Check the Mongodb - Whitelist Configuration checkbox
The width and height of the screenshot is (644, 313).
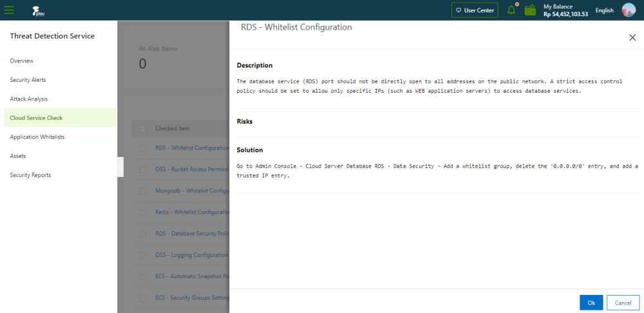(x=142, y=191)
